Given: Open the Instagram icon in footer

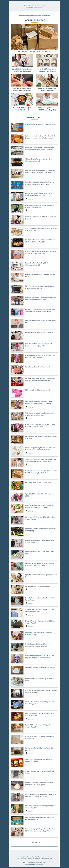Looking at the screenshot, I should pos(33,842).
